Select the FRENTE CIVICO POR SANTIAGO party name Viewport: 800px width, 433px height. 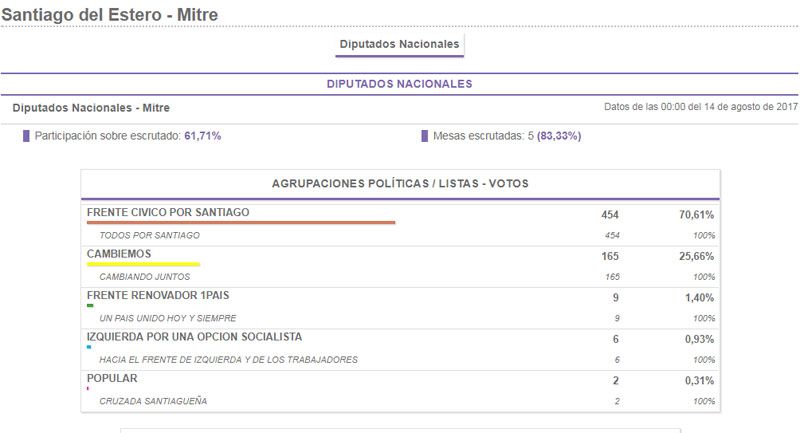(168, 213)
